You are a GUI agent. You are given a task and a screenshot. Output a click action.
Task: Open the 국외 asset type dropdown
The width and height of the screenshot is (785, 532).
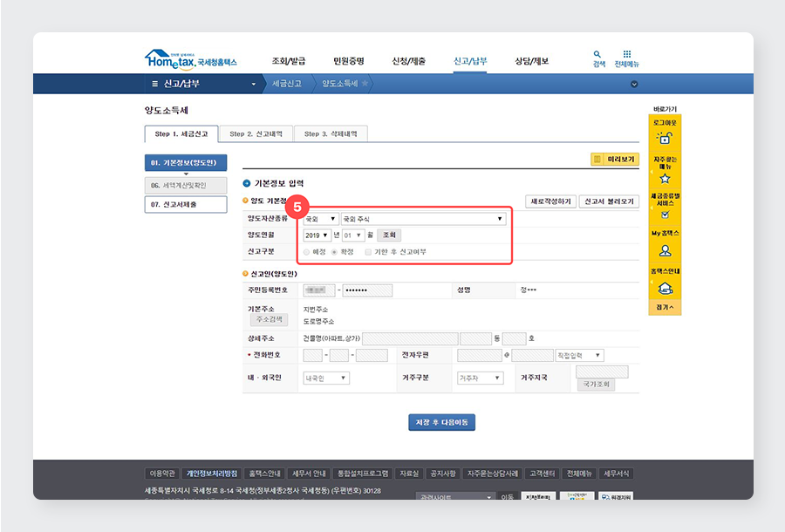click(x=320, y=219)
